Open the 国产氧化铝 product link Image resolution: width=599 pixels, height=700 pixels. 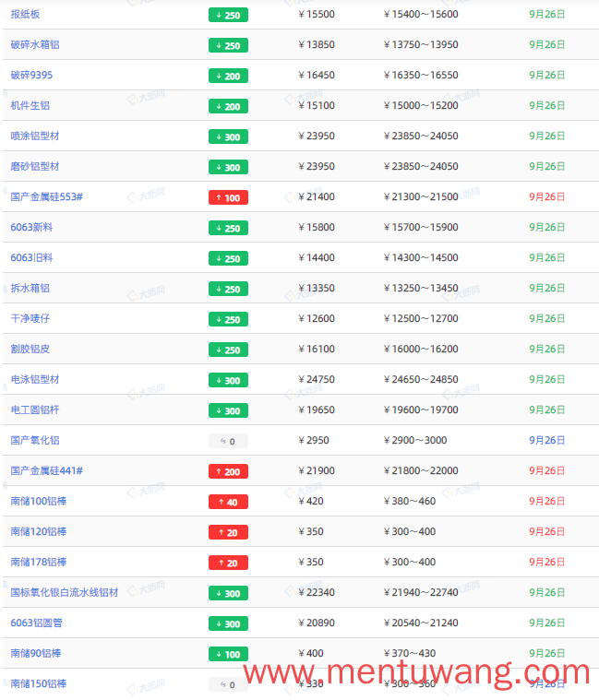tap(35, 440)
